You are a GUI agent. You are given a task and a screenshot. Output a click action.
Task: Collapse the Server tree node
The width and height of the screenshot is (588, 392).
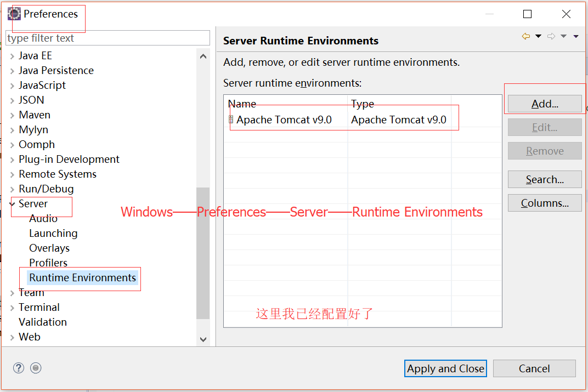tap(12, 204)
